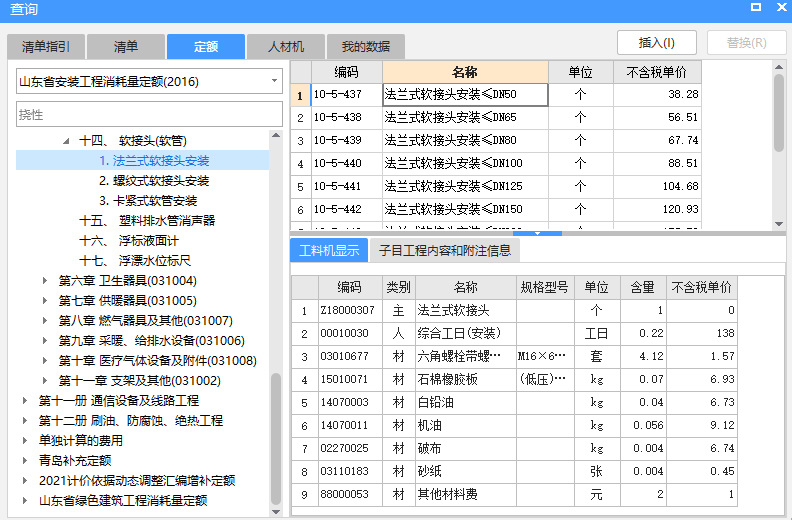Click 六角螺栓带螺… material name
The width and height of the screenshot is (792, 520).
click(x=466, y=356)
